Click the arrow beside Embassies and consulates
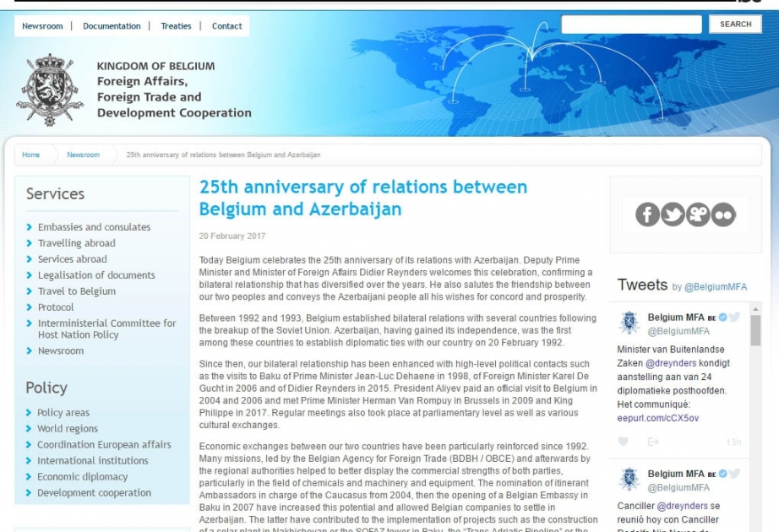Screen dimensions: 779x532 (29, 227)
